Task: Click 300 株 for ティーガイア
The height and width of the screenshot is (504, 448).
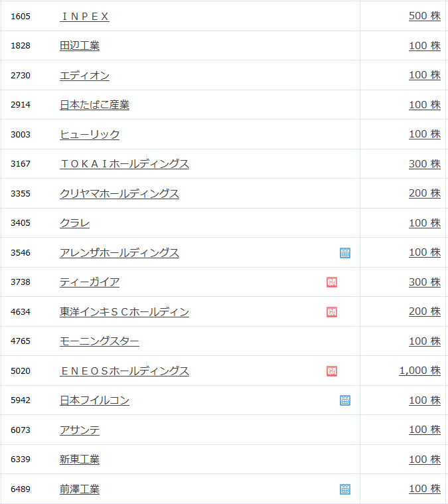Action: [x=425, y=282]
